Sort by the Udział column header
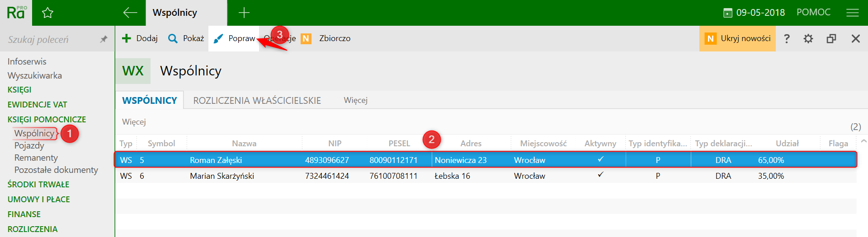 [787, 143]
